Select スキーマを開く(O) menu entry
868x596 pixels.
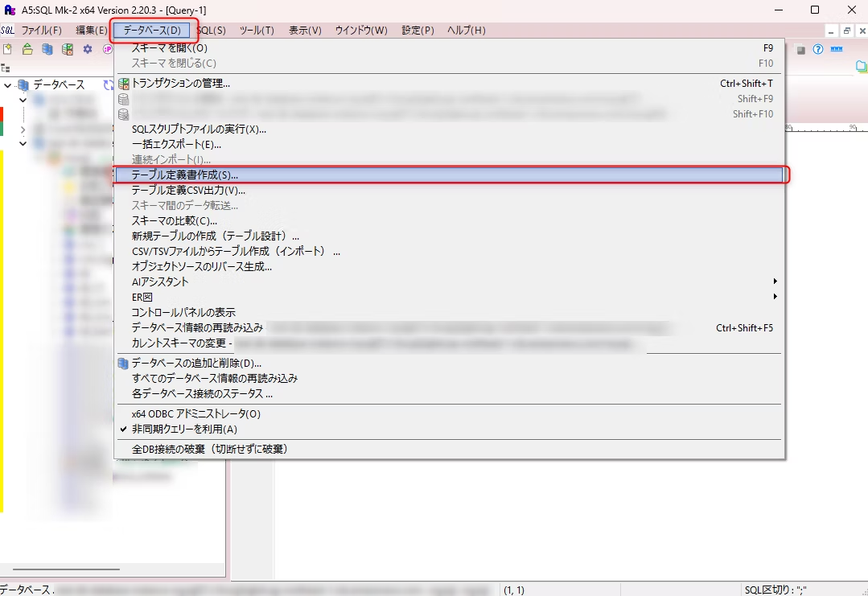tap(450, 48)
